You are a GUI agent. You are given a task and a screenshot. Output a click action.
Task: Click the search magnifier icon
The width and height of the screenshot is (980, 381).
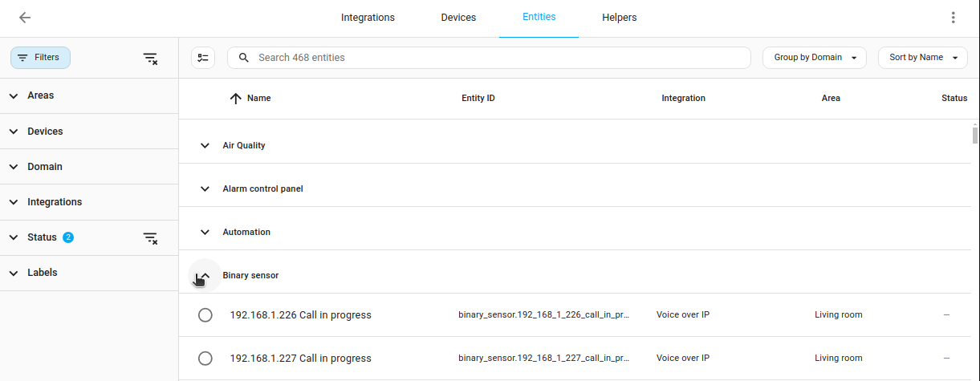click(244, 58)
